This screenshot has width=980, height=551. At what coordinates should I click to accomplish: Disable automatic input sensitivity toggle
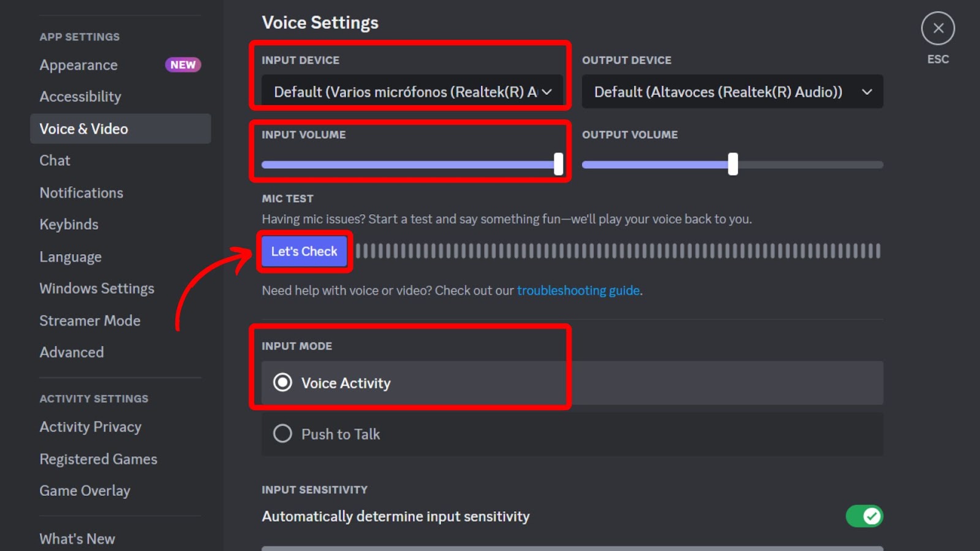864,516
